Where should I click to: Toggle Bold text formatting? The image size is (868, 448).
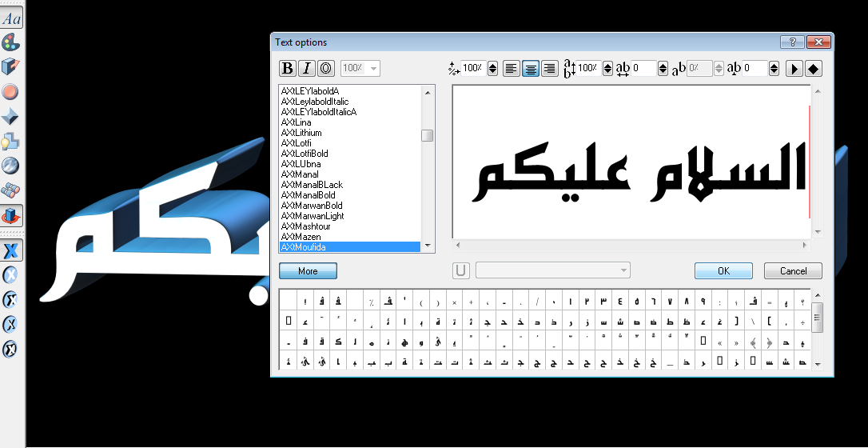click(x=287, y=69)
